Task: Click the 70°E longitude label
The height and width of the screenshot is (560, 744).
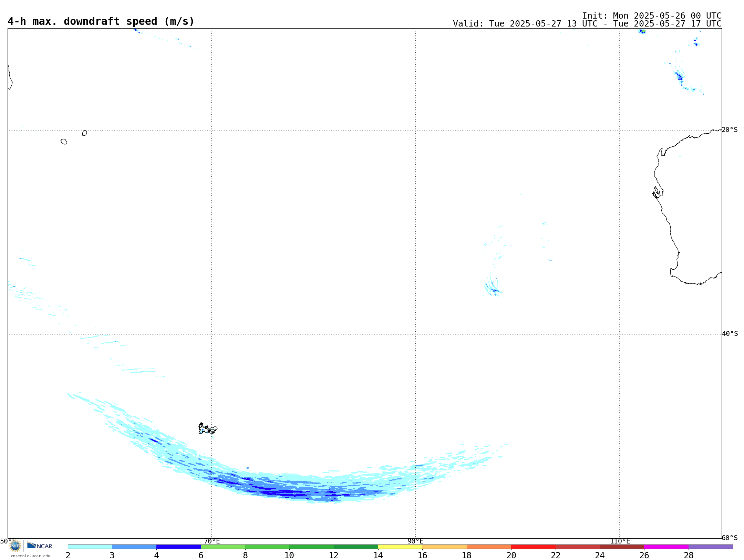Action: (x=212, y=541)
